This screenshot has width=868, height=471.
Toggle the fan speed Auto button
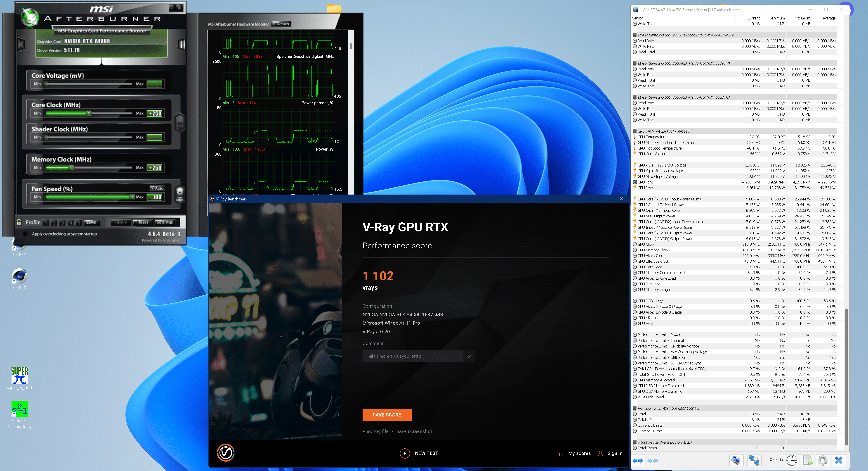coord(157,188)
